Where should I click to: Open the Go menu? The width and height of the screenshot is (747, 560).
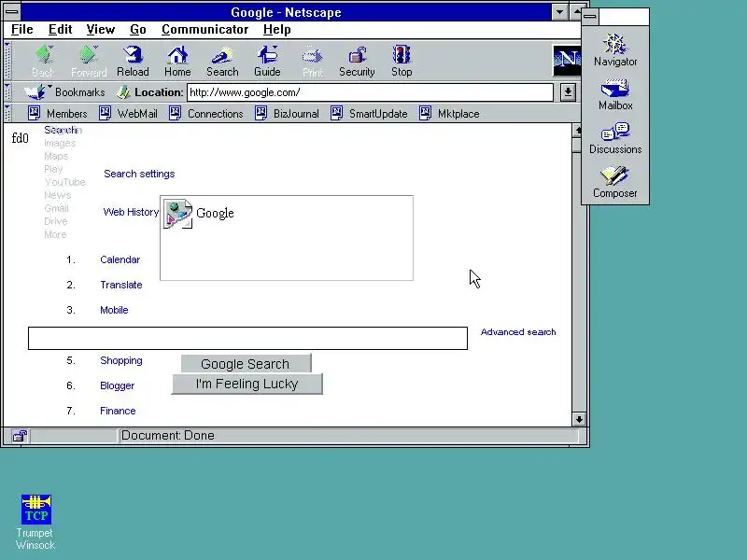137,30
